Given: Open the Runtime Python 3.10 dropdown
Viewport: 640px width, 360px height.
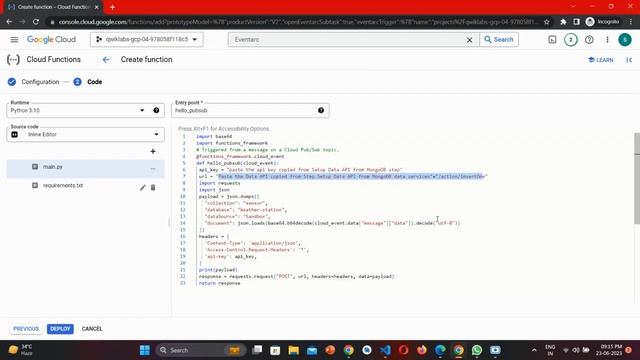Looking at the screenshot, I should coord(85,110).
